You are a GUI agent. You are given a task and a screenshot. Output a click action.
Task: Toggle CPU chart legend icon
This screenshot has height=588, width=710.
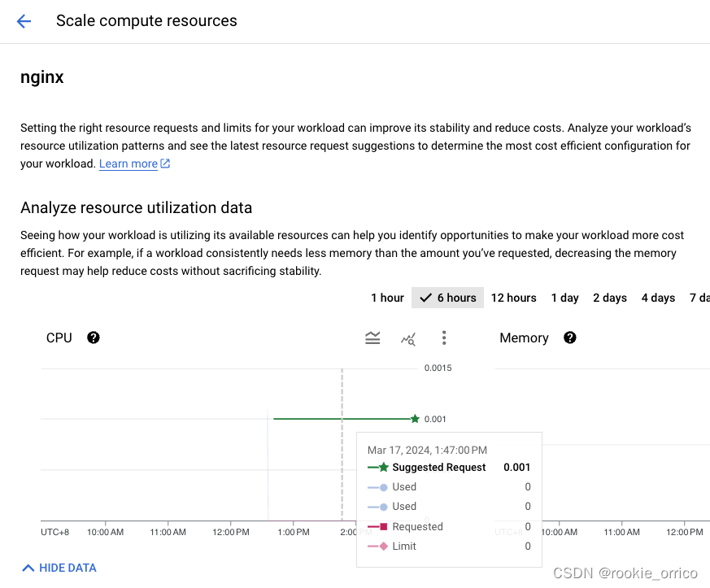coord(372,338)
